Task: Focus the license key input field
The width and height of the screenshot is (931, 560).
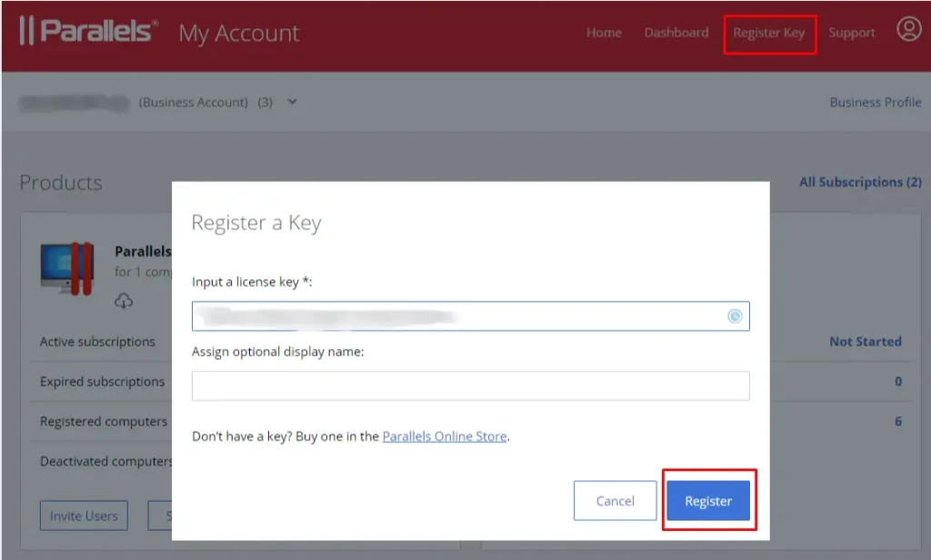Action: coord(455,316)
